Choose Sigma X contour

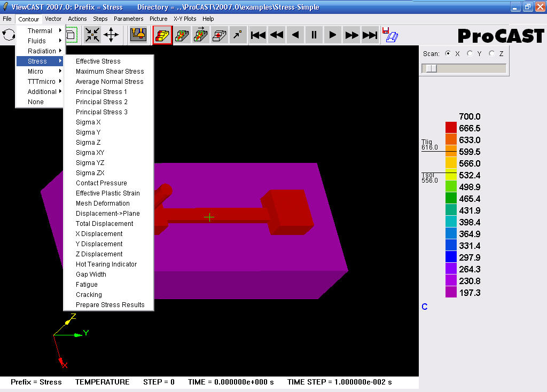(x=108, y=122)
